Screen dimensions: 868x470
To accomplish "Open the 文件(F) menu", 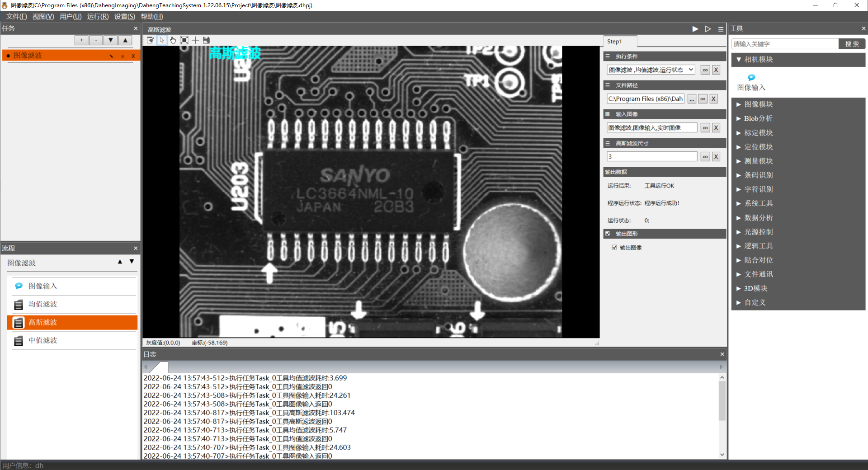I will (16, 17).
